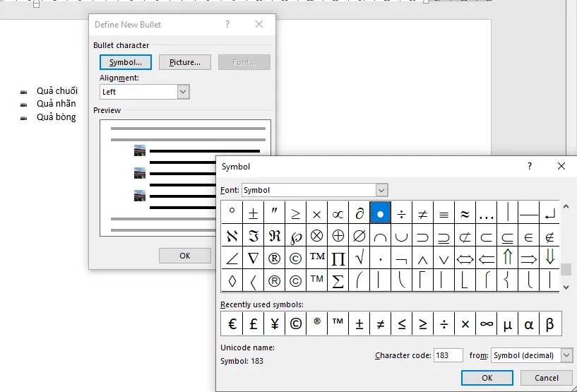Image resolution: width=577 pixels, height=392 pixels.
Task: Open the from Symbol (decimal) dropdown
Action: (566, 355)
